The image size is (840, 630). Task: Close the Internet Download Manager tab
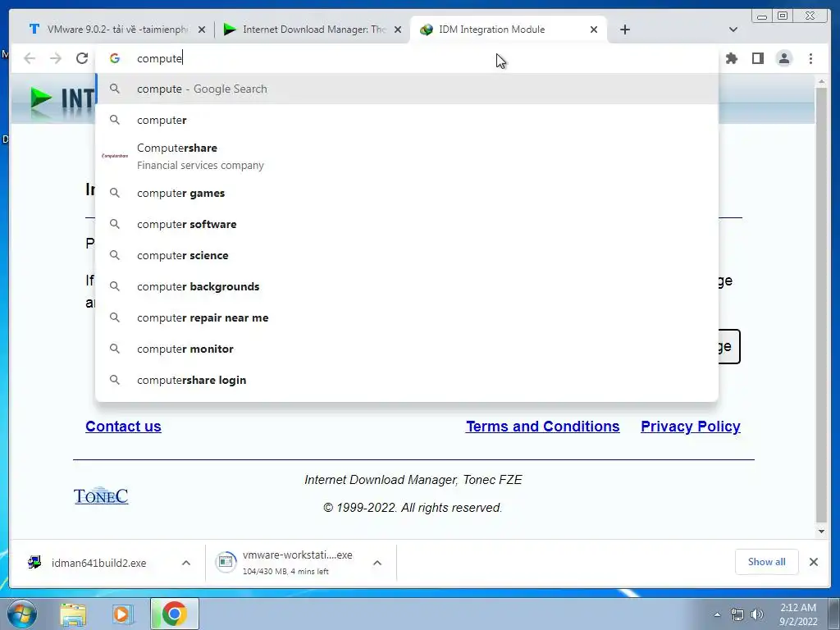point(398,30)
